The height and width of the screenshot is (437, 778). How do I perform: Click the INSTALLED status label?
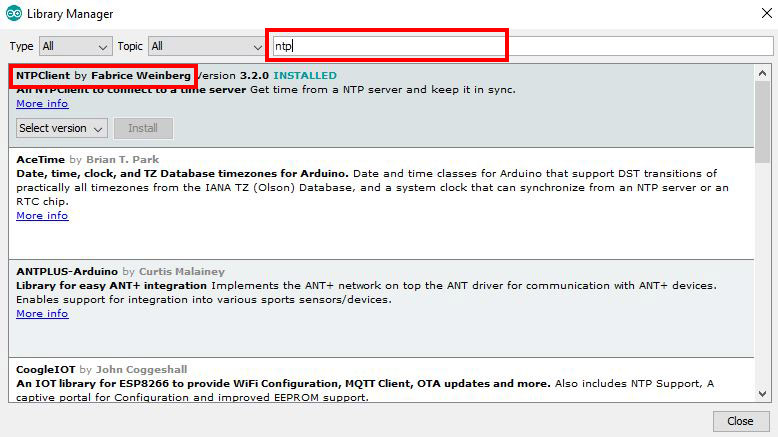pyautogui.click(x=305, y=75)
